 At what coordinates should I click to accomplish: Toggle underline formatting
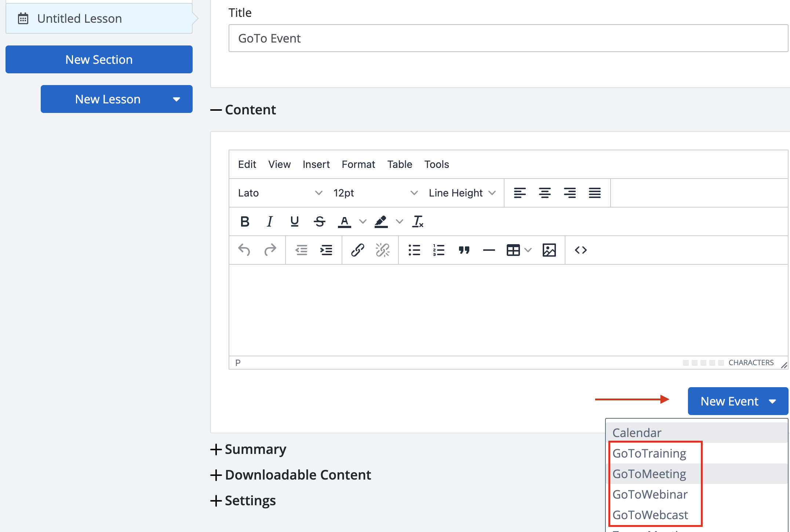(294, 221)
